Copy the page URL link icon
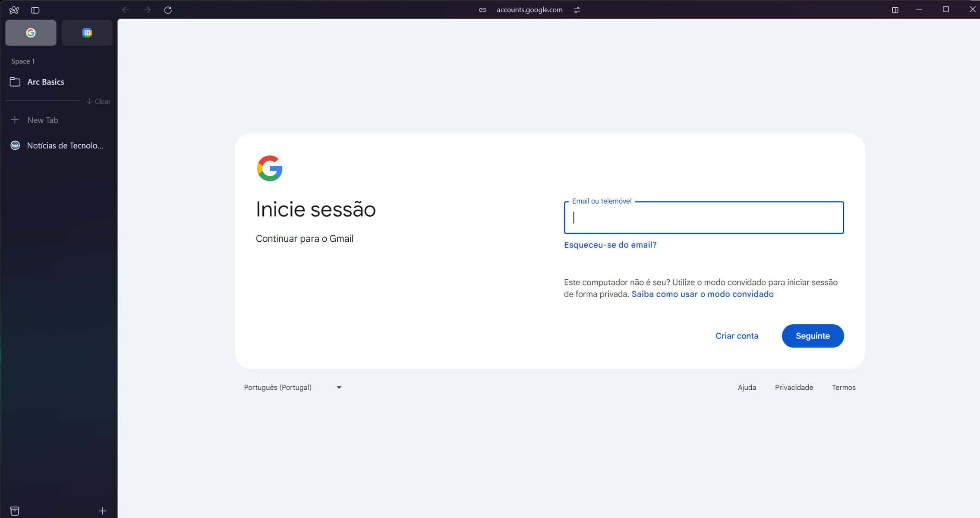The height and width of the screenshot is (518, 980). point(482,10)
